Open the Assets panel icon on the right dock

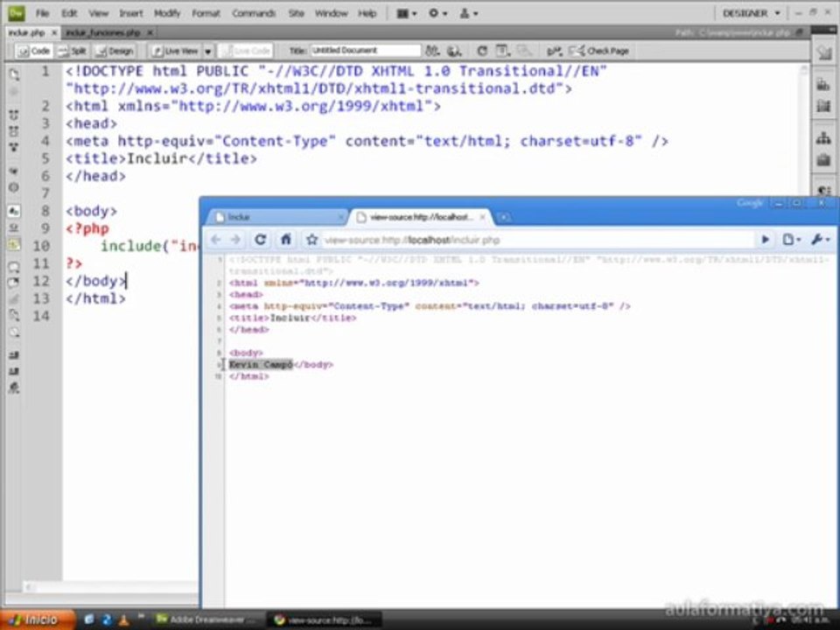(x=824, y=159)
